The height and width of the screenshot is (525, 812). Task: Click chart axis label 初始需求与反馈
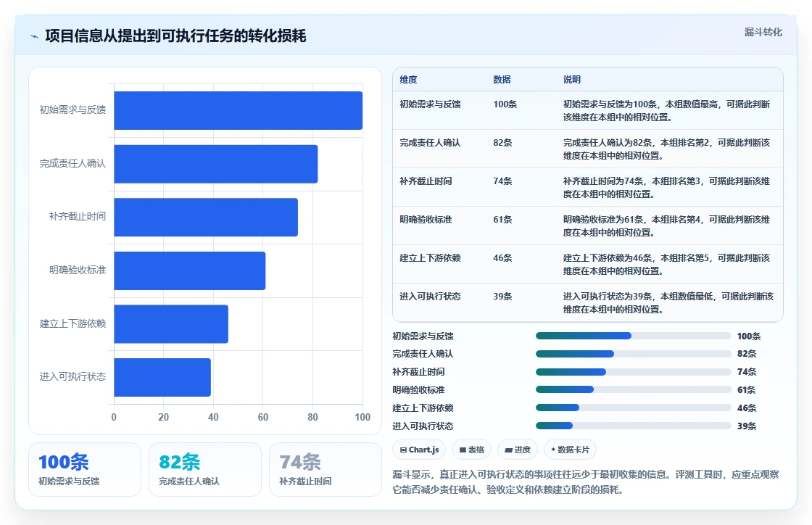72,109
